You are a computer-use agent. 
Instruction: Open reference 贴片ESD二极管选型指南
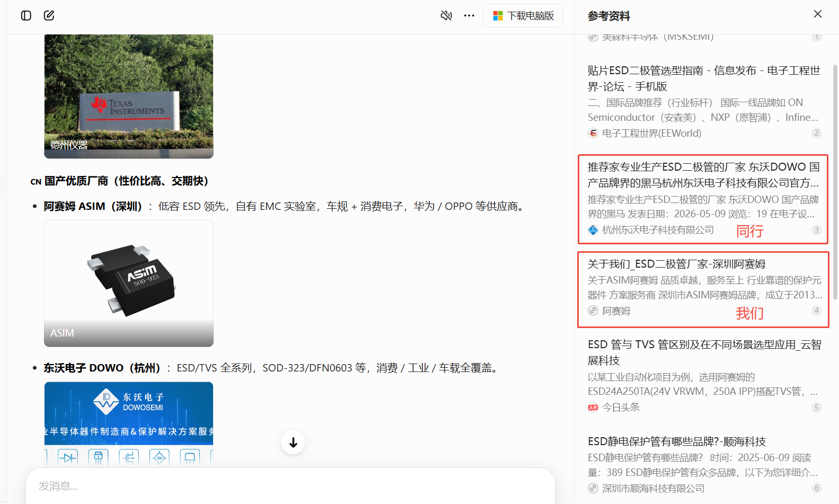704,78
